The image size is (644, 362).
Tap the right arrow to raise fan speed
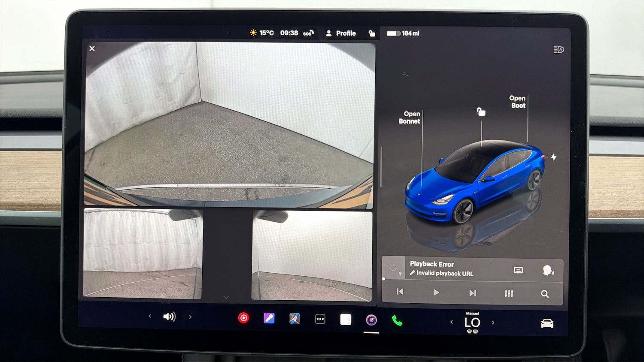[493, 322]
